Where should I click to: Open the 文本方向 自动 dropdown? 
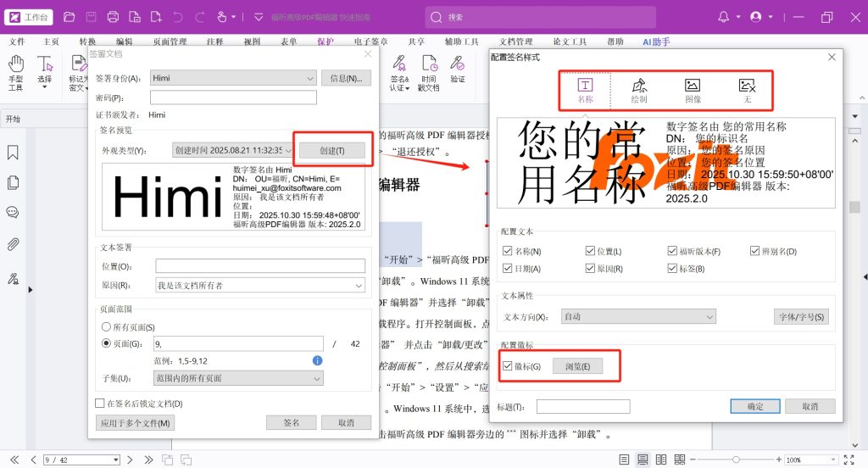click(x=709, y=316)
